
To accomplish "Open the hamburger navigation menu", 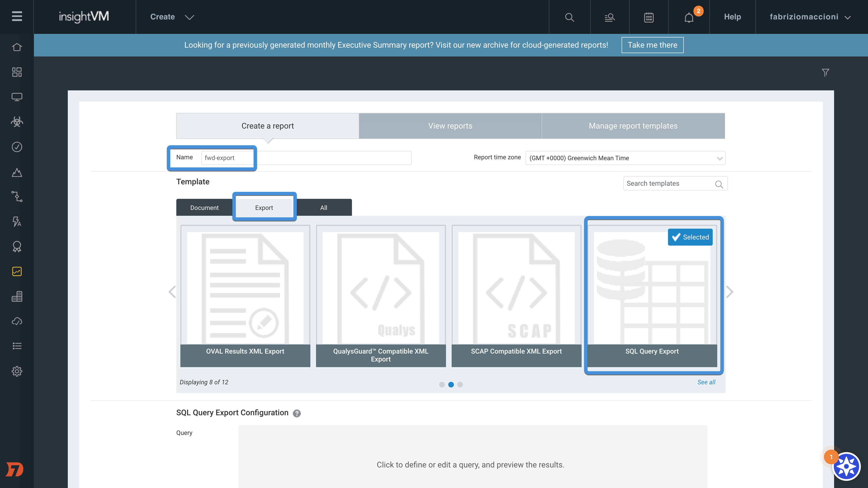I will 17,16.
